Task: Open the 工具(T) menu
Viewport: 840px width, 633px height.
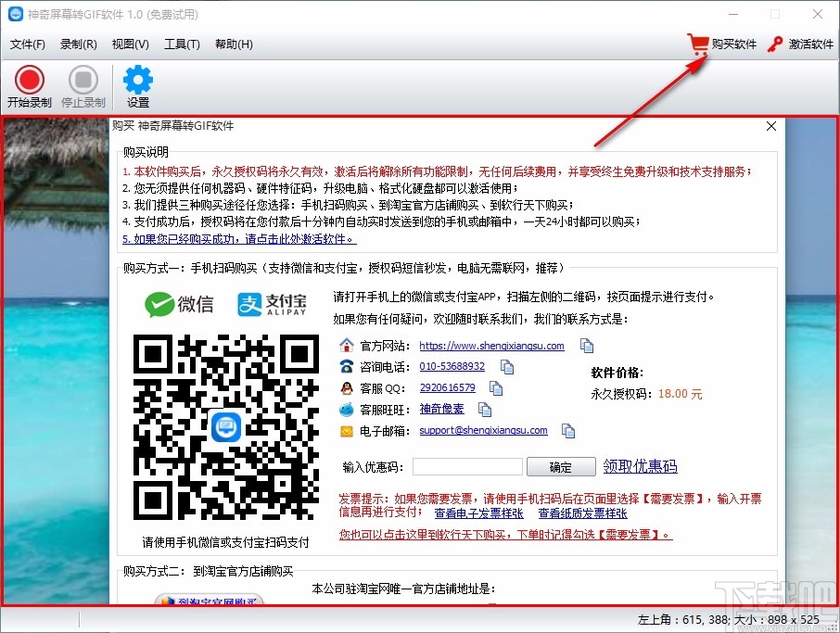Action: (x=182, y=44)
